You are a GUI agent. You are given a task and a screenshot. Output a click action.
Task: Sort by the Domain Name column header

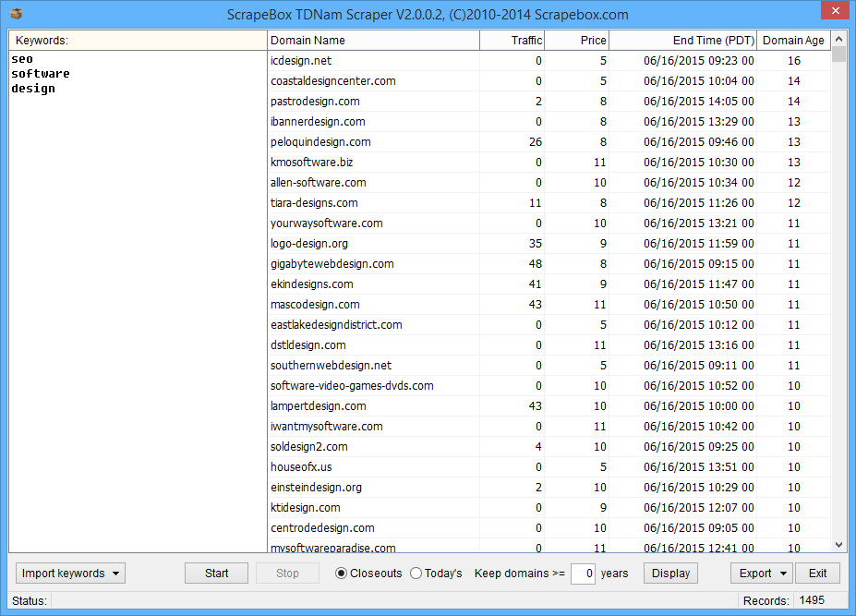[373, 41]
